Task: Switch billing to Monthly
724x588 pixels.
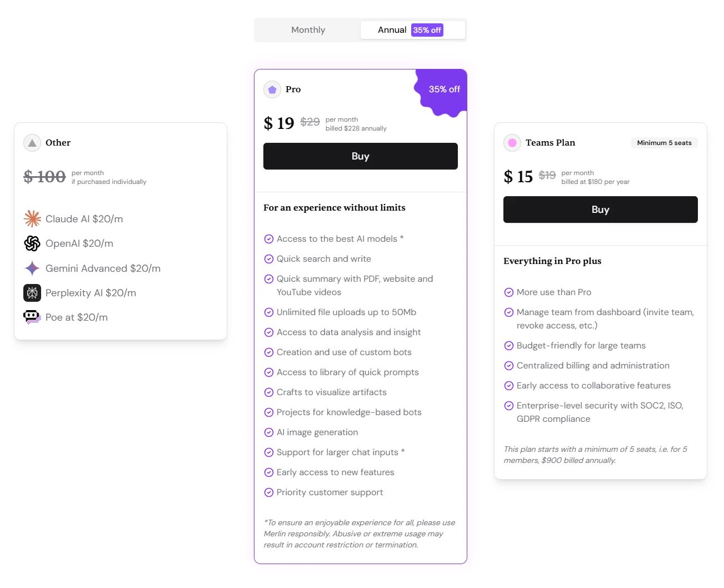Action: (x=308, y=29)
